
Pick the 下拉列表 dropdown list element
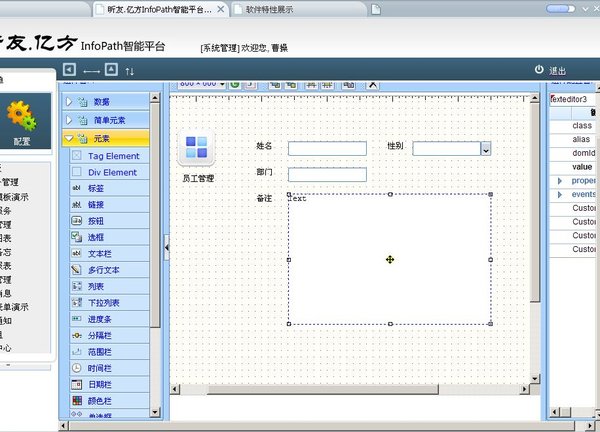[109, 303]
